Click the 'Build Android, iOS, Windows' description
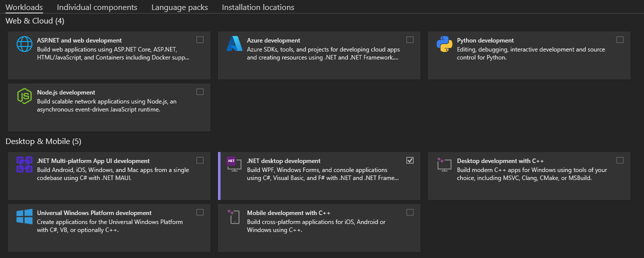The image size is (644, 258). tap(113, 174)
